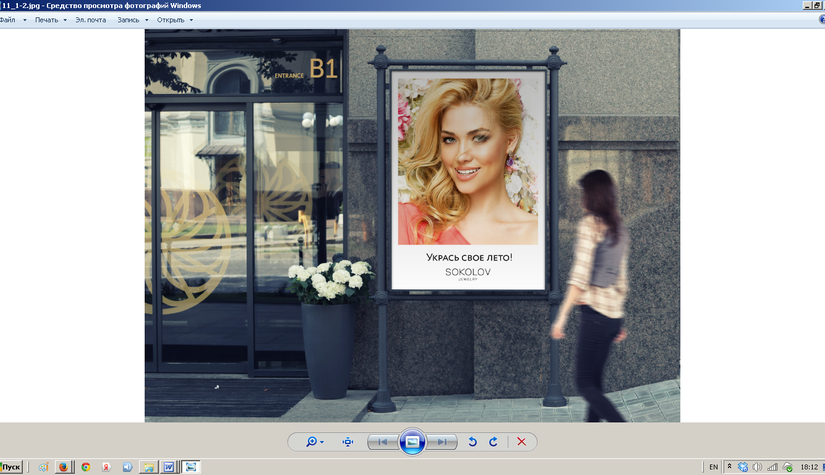Skip to the next image
Viewport: 825px width, 475px height.
443,442
